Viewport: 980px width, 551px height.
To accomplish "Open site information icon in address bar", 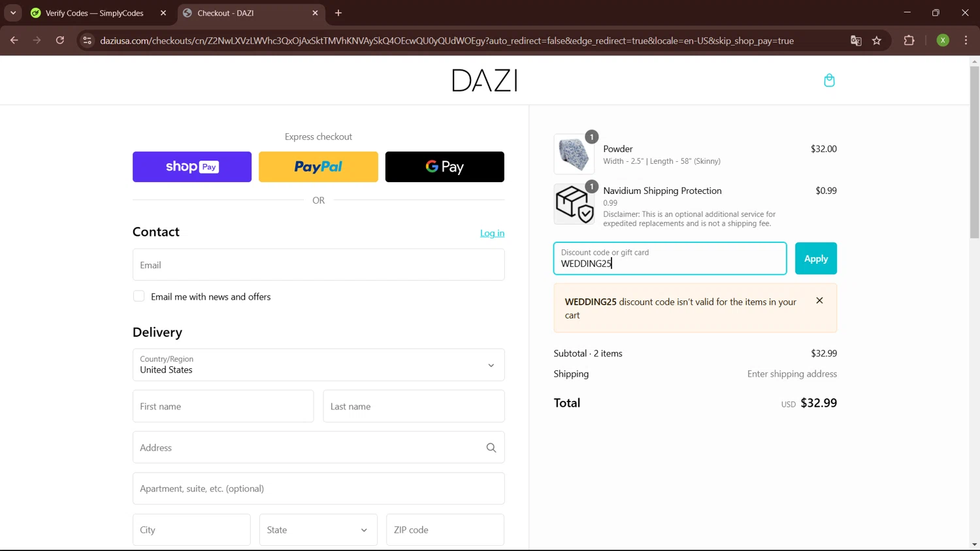I will click(x=87, y=40).
